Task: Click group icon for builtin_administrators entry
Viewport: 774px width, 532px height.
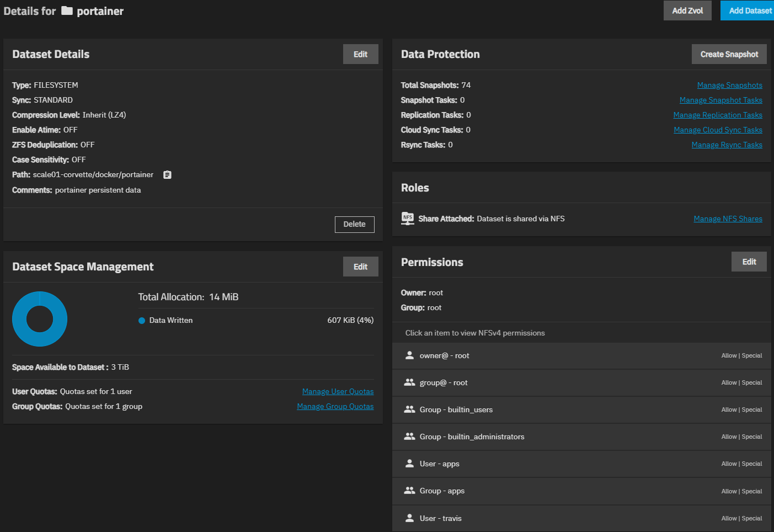Action: (409, 437)
